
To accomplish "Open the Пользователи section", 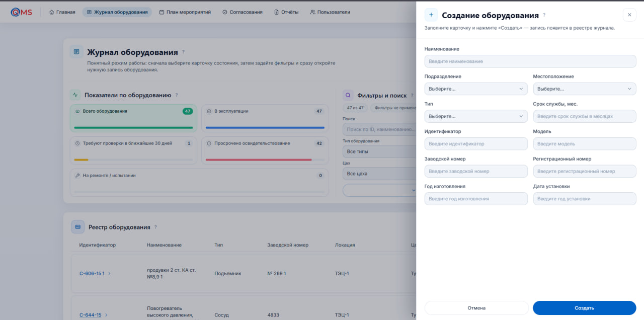I will (x=330, y=12).
